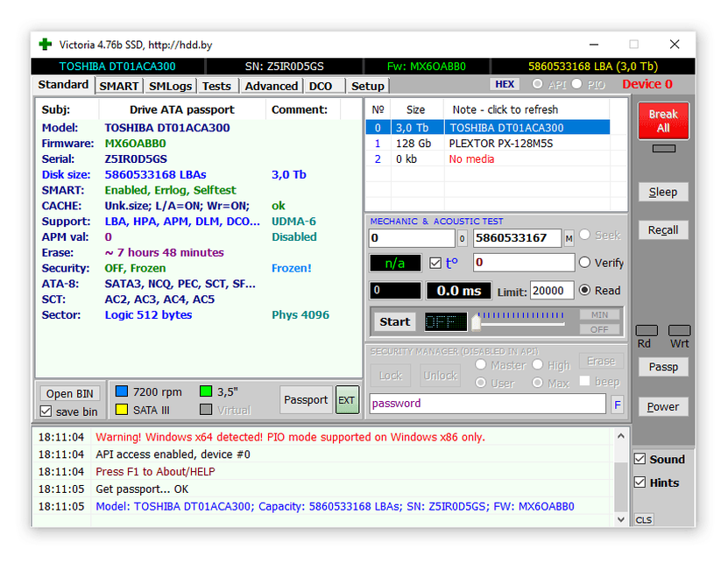Screen dimensions: 728x563
Task: Click the blue 7200 rpm indicator square
Action: tap(122, 392)
